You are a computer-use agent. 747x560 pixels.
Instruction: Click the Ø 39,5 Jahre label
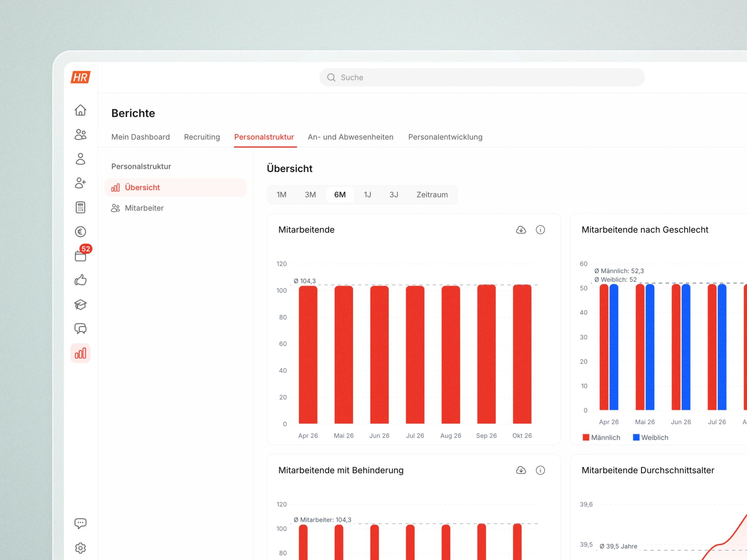click(618, 546)
